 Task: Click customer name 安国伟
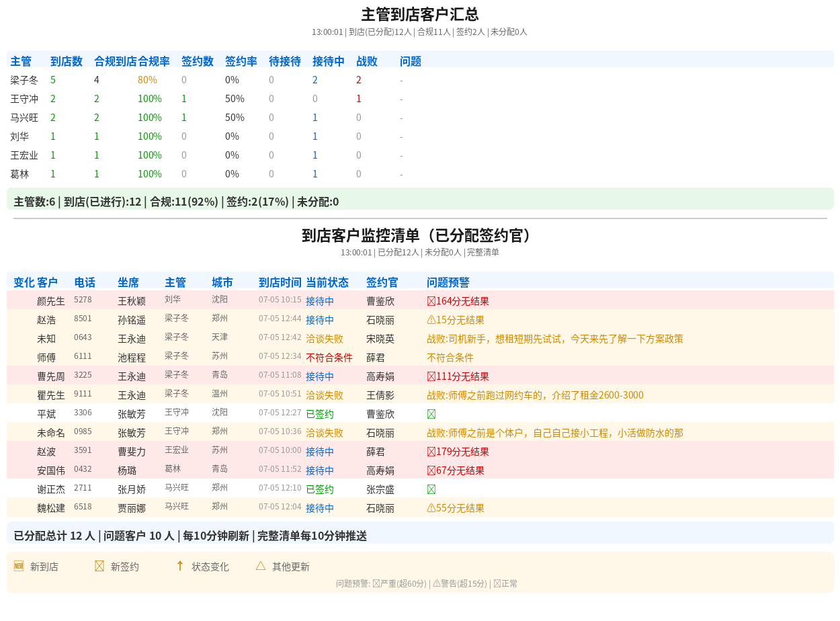[x=51, y=470]
